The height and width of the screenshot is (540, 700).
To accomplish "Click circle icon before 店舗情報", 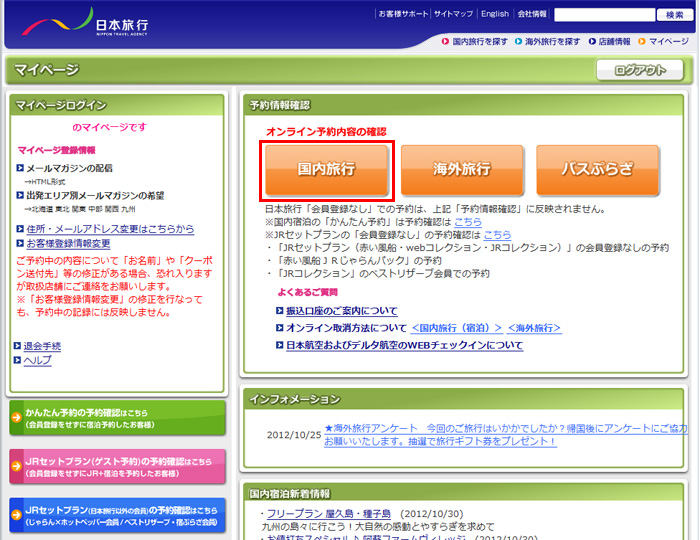I will coord(592,42).
